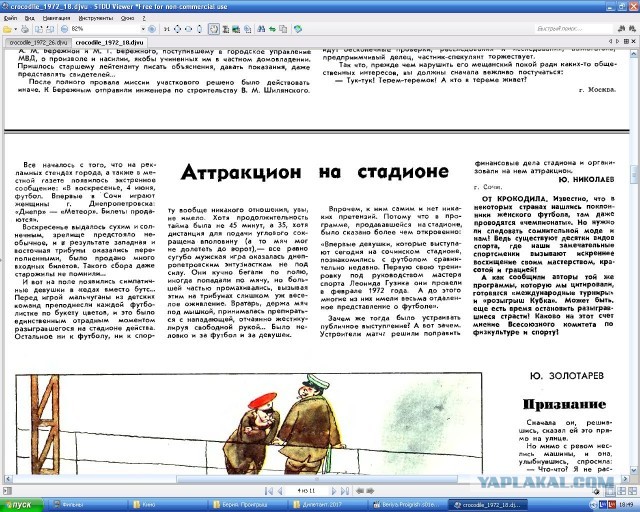
Task: Zoom out with the minus circle icon
Action: (x=64, y=29)
